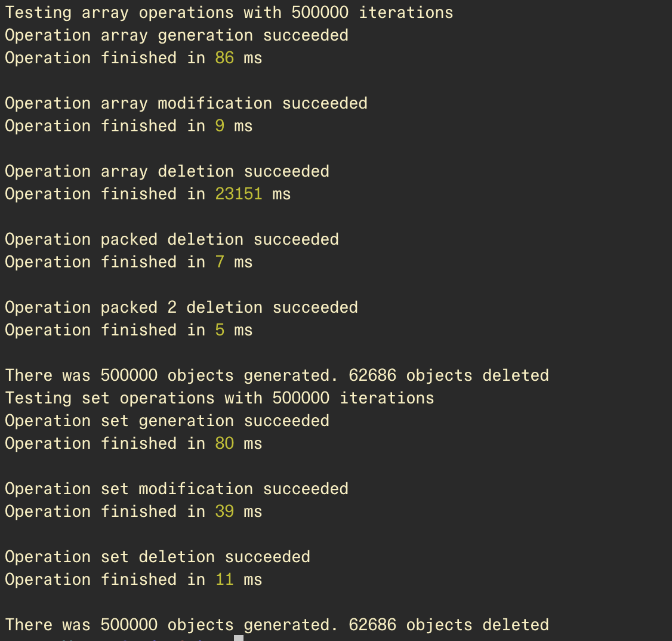Click the yellow 39 timing value
The height and width of the screenshot is (641, 672).
224,511
